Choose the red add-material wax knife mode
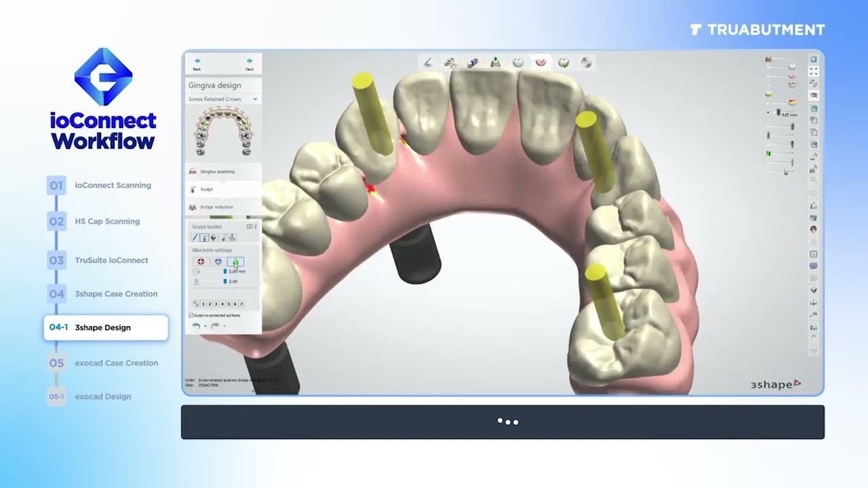 pos(201,262)
